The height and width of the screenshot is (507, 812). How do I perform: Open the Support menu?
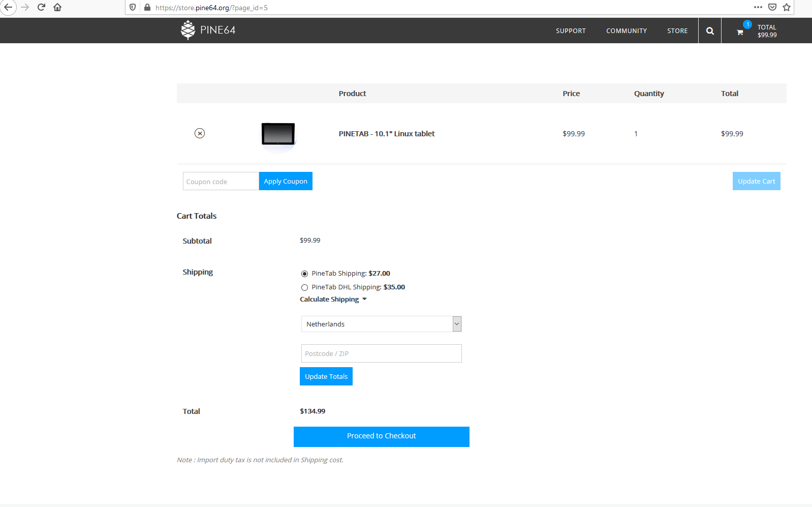tap(571, 31)
